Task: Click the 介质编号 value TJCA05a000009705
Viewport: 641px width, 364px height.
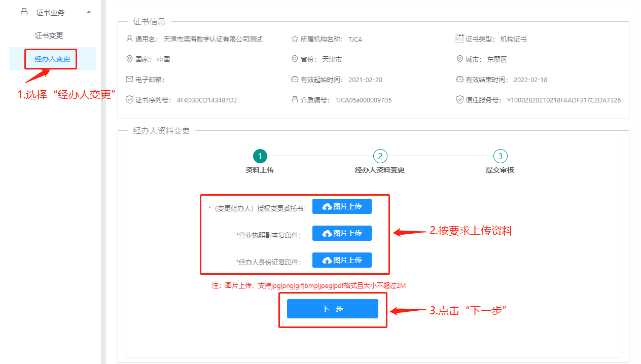Action: (x=363, y=100)
